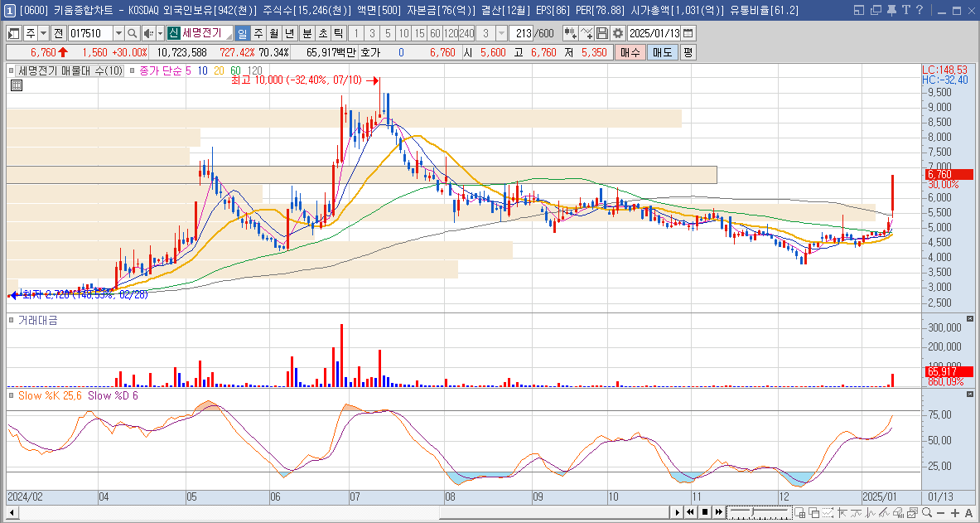Select 년 yearly period
980x523 pixels.
click(x=289, y=33)
